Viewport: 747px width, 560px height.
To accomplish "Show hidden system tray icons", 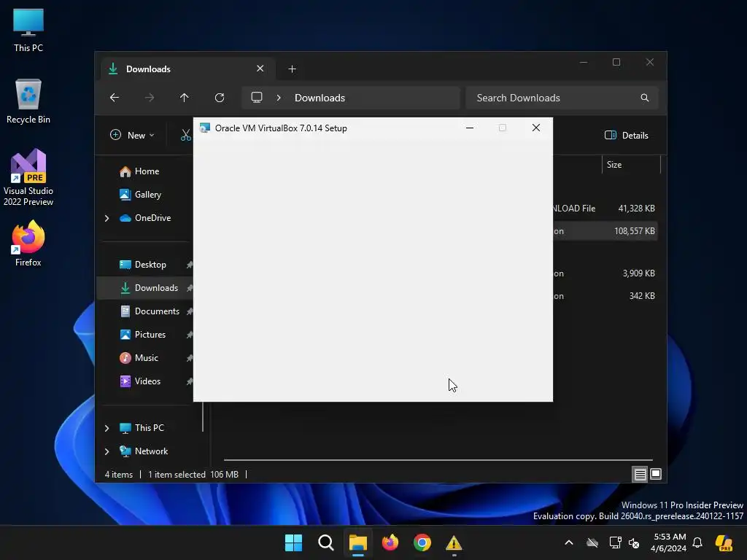I will [569, 542].
